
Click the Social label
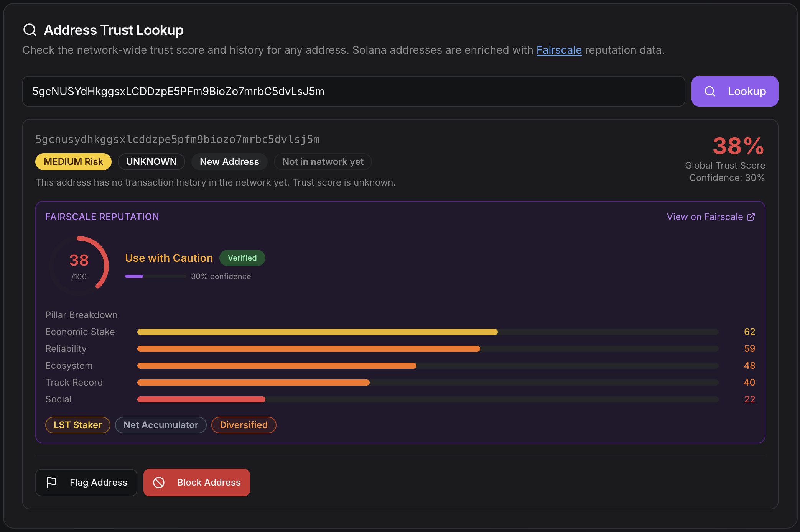coord(58,399)
